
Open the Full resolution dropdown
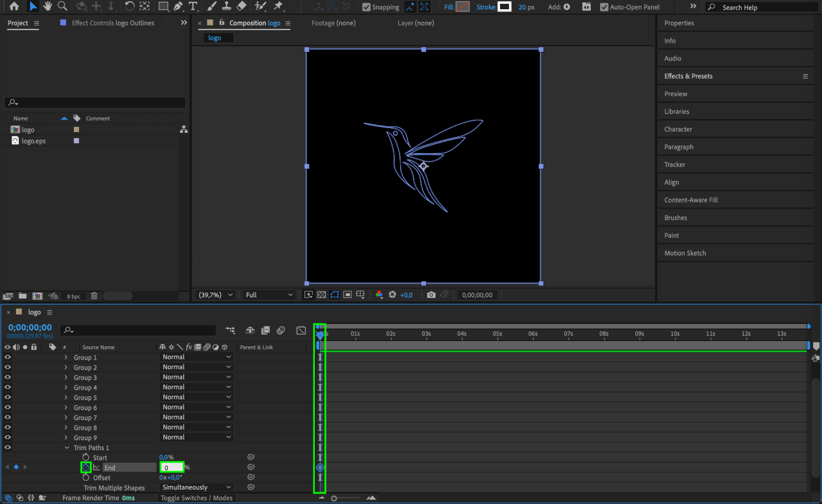click(x=269, y=295)
